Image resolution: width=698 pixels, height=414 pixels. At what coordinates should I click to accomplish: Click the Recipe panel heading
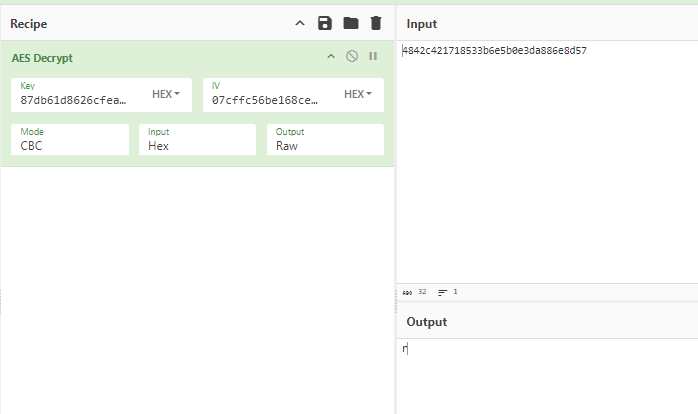point(28,24)
